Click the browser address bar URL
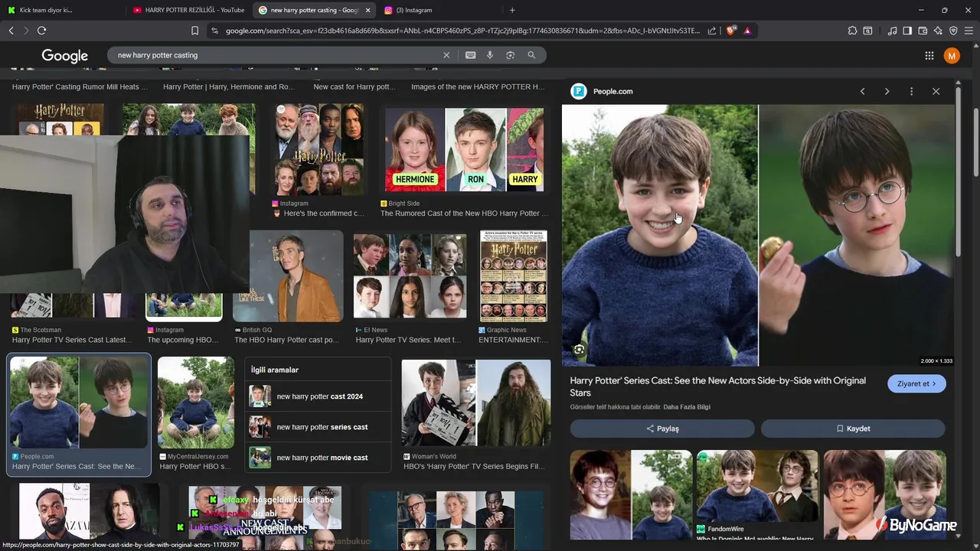This screenshot has height=551, width=980. pos(462,31)
